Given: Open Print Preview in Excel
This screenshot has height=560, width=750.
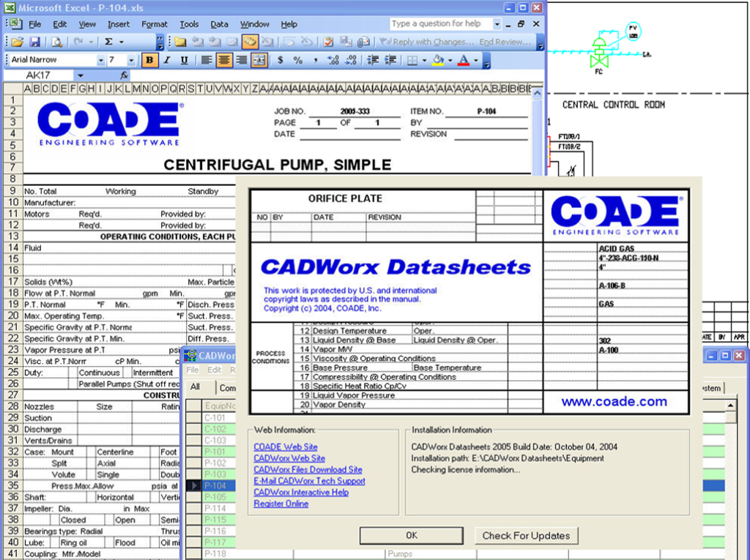Looking at the screenshot, I should click(57, 42).
